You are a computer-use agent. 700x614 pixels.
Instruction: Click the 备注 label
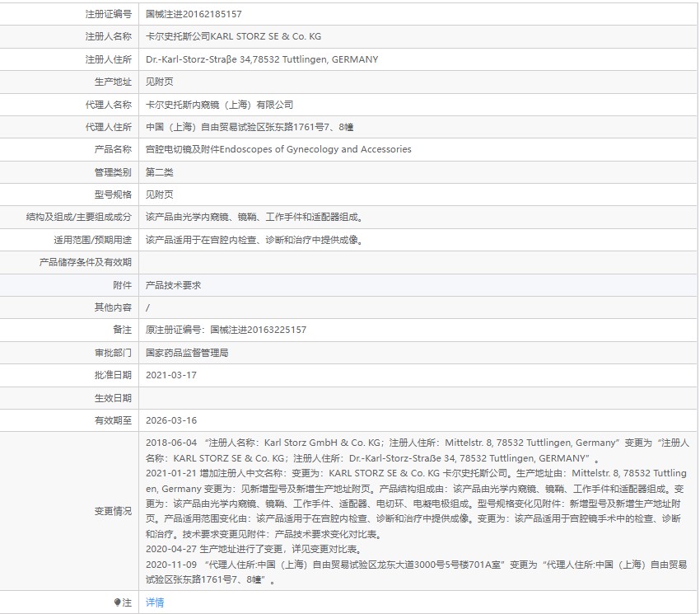(x=123, y=330)
